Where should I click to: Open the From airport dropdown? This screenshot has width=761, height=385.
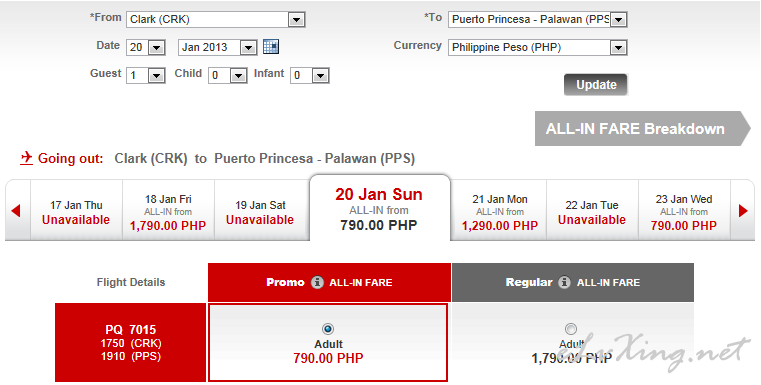[215, 19]
